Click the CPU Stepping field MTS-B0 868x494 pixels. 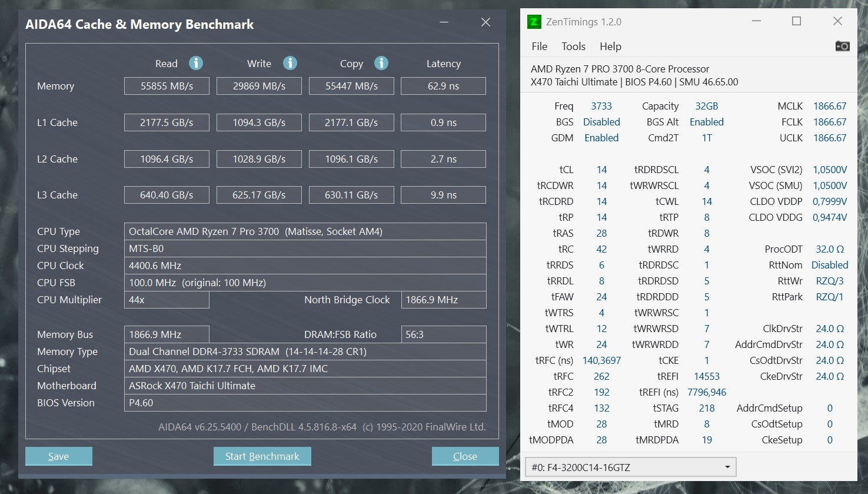point(305,248)
